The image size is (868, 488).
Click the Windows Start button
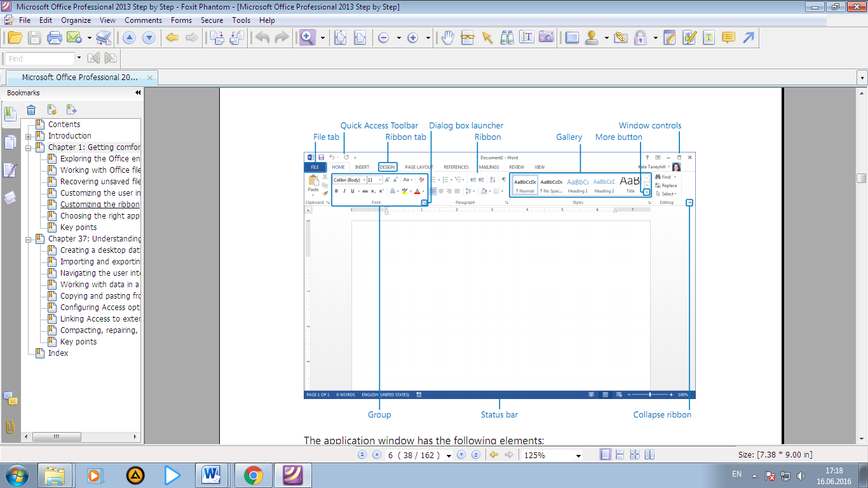point(17,475)
